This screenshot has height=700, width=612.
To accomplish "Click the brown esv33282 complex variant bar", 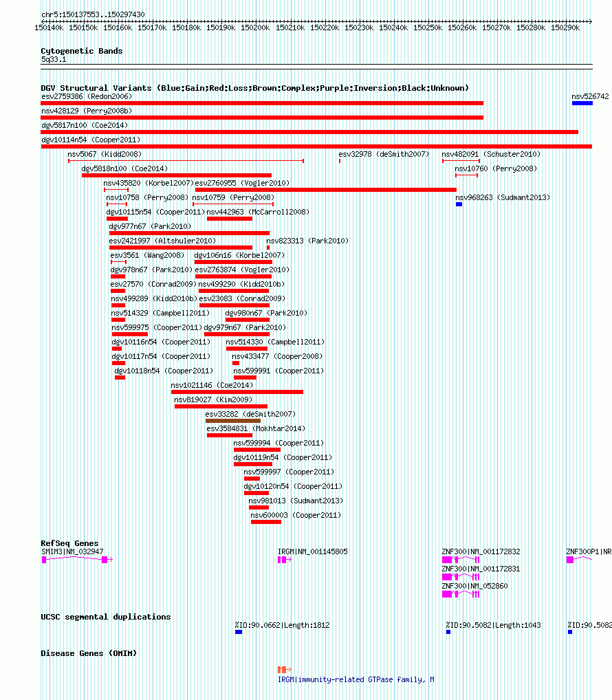I will tap(233, 421).
